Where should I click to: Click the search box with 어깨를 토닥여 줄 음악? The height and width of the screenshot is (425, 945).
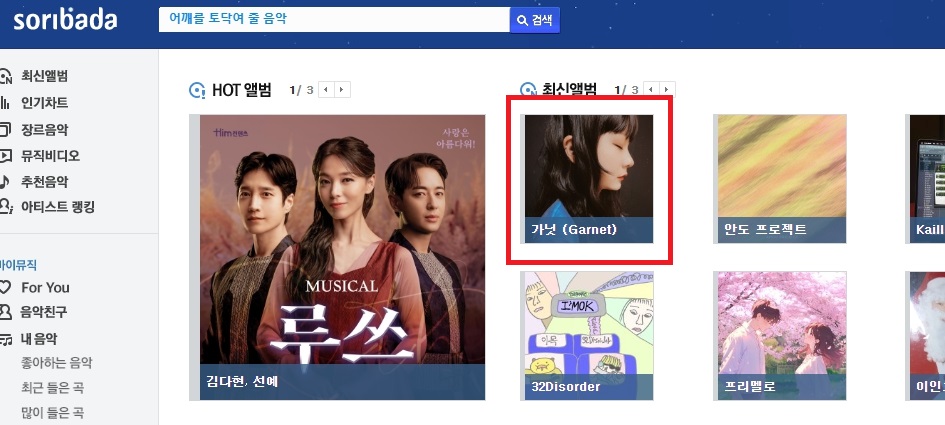(x=334, y=20)
